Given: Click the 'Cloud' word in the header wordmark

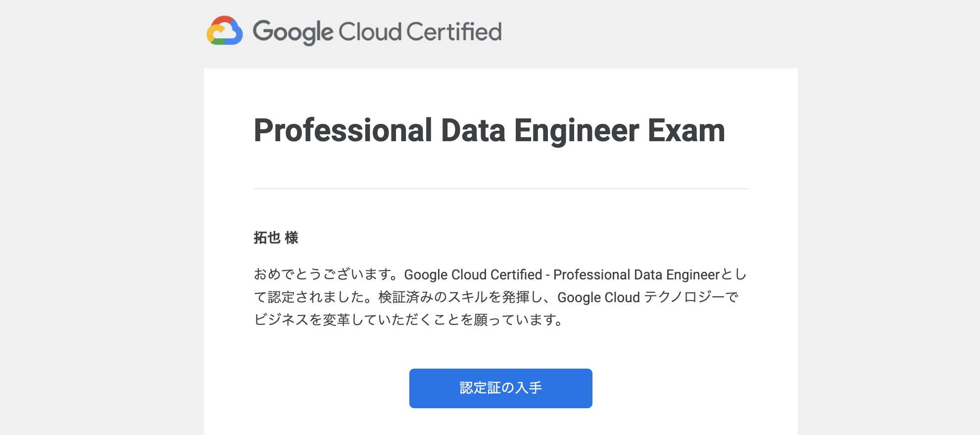Looking at the screenshot, I should pyautogui.click(x=370, y=32).
